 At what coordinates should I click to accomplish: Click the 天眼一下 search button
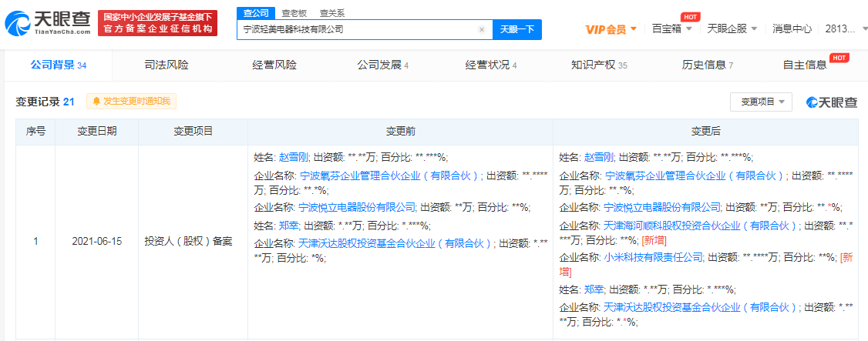517,30
